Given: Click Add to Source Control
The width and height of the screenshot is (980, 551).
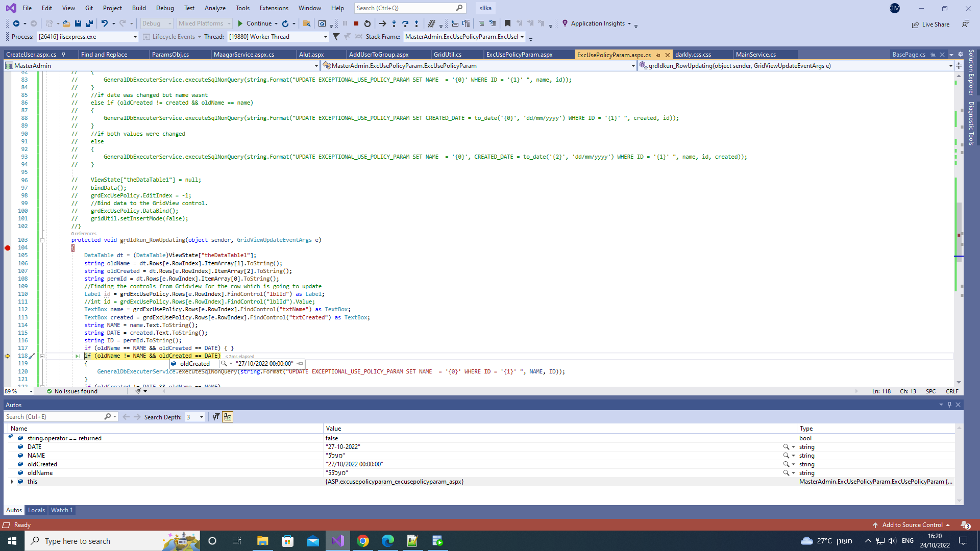Looking at the screenshot, I should click(912, 525).
